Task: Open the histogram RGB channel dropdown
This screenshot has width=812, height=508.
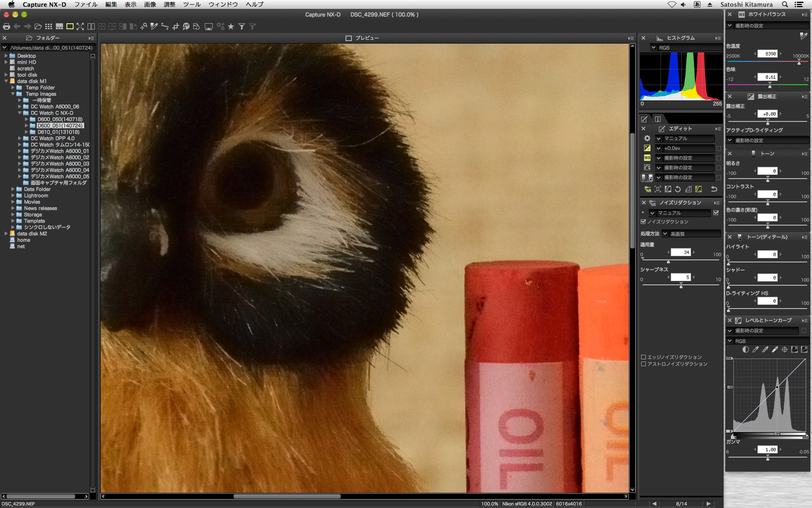Action: (x=685, y=48)
